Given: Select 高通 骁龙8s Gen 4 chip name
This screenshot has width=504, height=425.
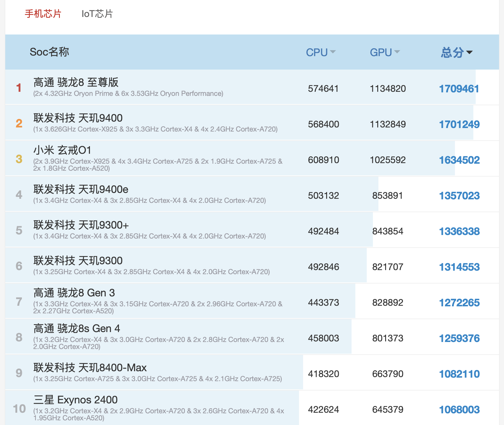Looking at the screenshot, I should click(x=77, y=329).
